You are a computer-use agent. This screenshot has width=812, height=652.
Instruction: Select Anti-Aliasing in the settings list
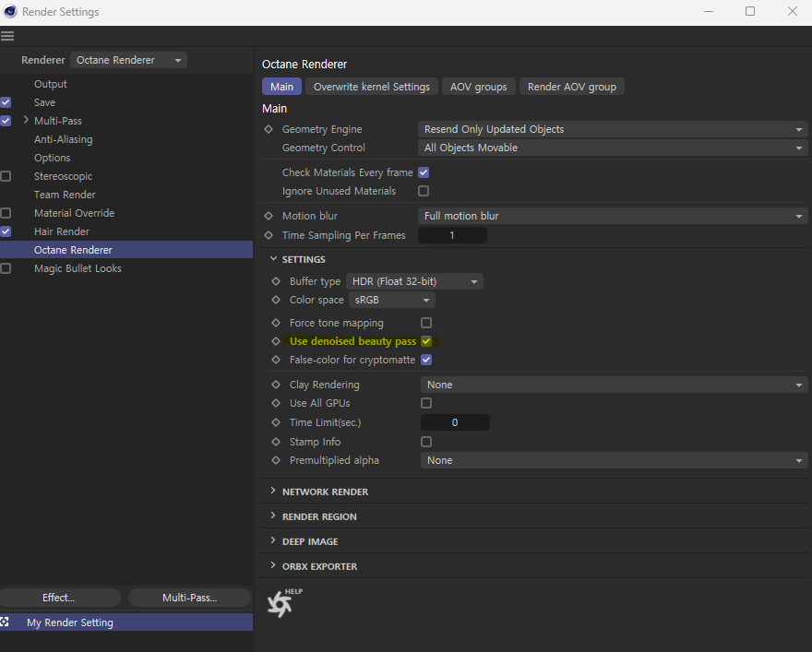coord(63,139)
